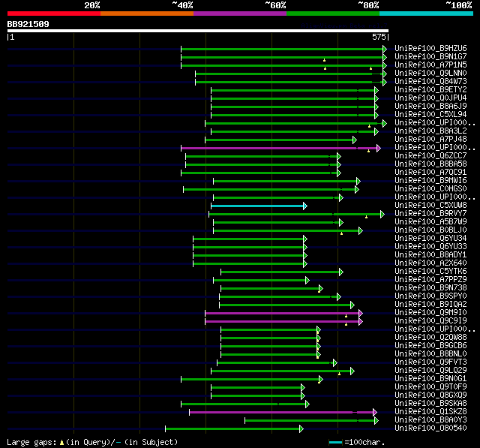Select the UniRef100_A7PPZ9 entry
This screenshot has height=448, width=480.
(x=430, y=280)
